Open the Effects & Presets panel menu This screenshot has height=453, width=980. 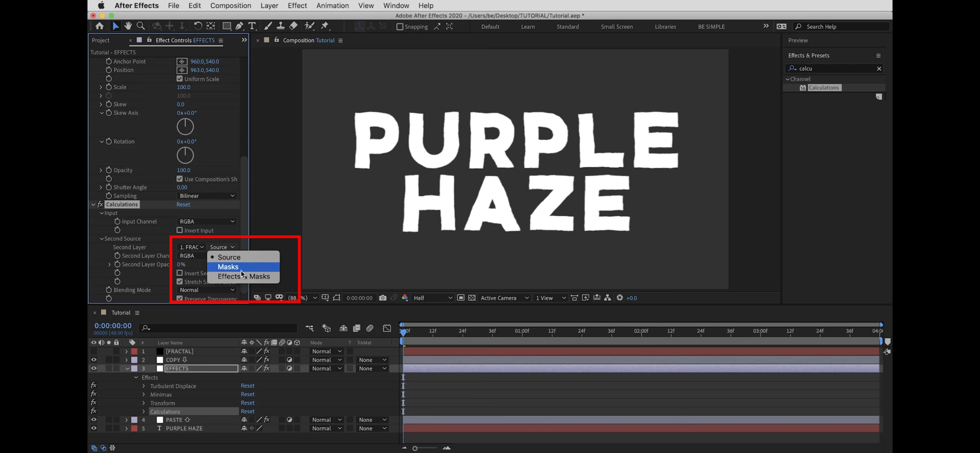(x=879, y=56)
